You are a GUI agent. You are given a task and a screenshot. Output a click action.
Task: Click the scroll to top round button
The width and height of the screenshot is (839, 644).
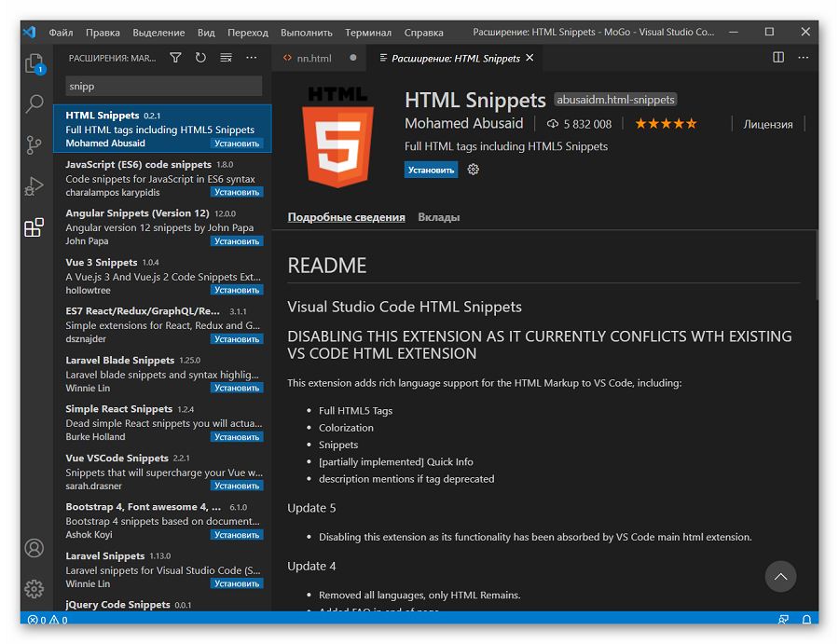[780, 577]
